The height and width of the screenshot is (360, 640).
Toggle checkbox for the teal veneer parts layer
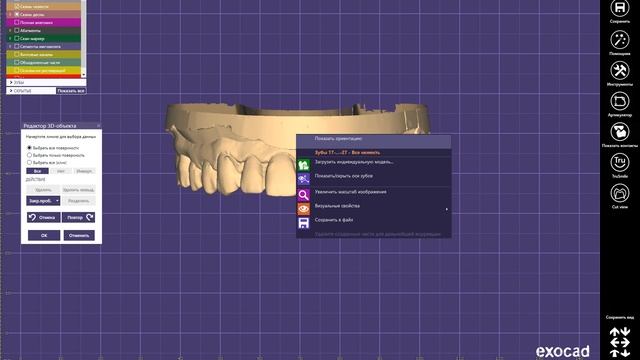[17, 62]
